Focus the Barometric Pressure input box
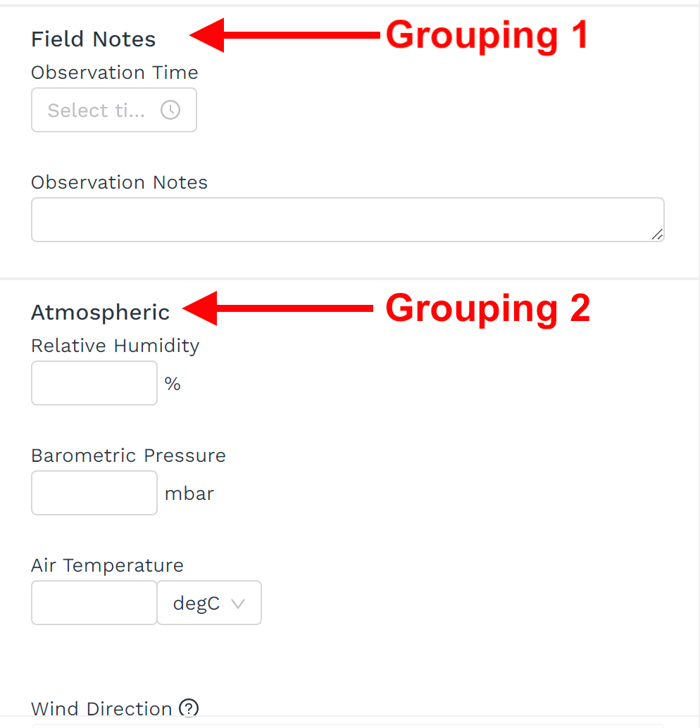This screenshot has width=700, height=728. pyautogui.click(x=94, y=493)
